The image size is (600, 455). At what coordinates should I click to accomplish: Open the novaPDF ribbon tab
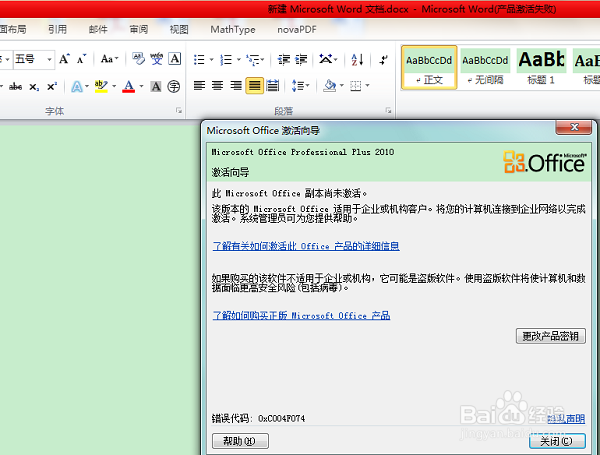297,29
